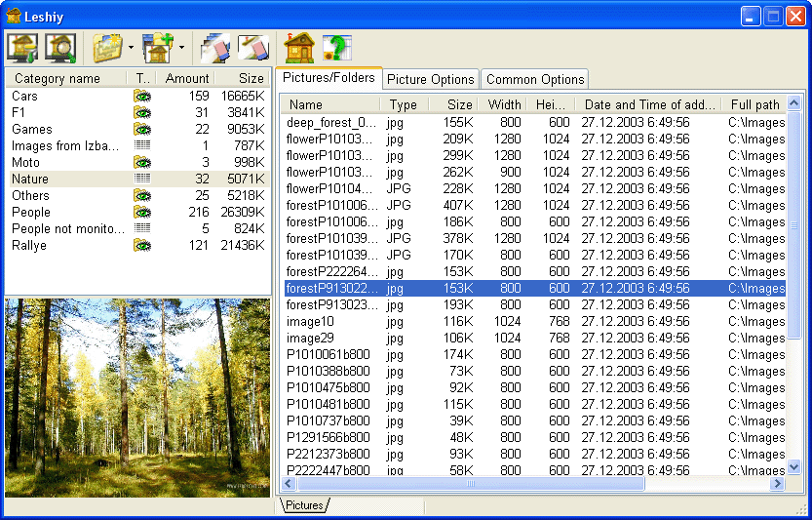812x520 pixels.
Task: Click the erase single picture eraser icon
Action: click(253, 48)
